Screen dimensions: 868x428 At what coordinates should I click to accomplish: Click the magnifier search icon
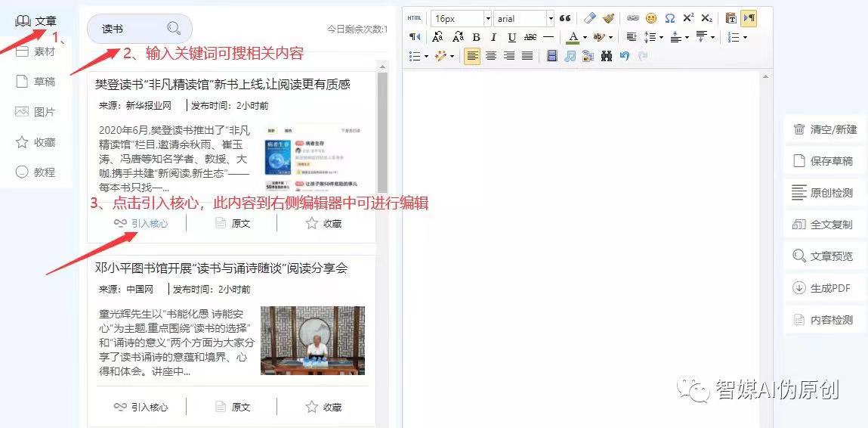point(174,28)
